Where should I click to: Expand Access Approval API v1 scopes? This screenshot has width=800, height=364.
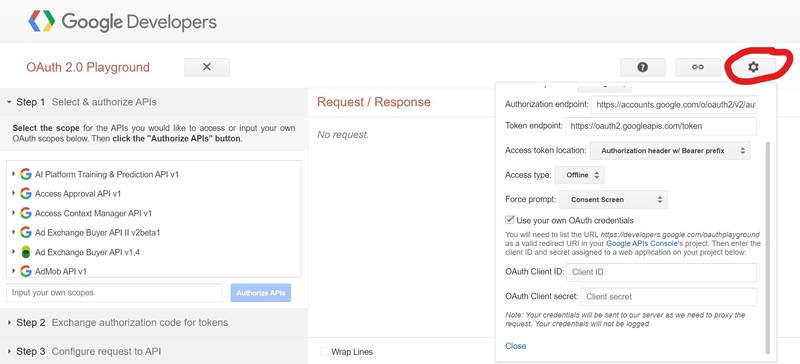pyautogui.click(x=13, y=193)
